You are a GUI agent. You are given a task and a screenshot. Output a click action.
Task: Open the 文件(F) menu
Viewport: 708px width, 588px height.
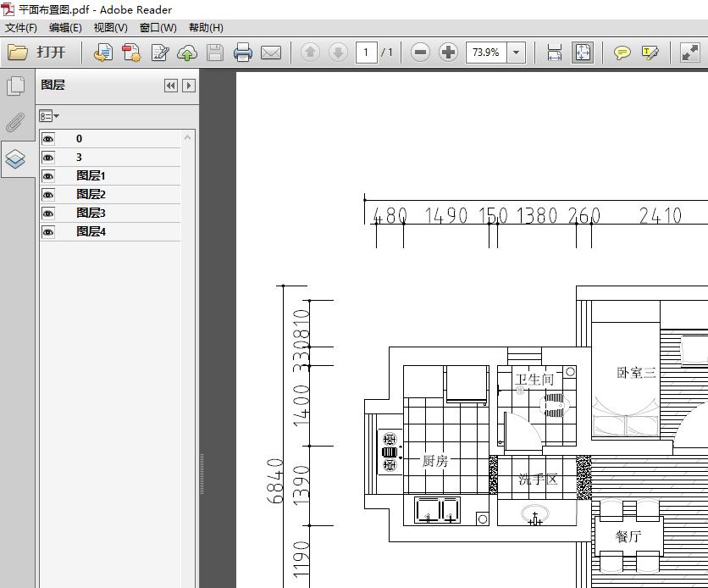(20, 28)
